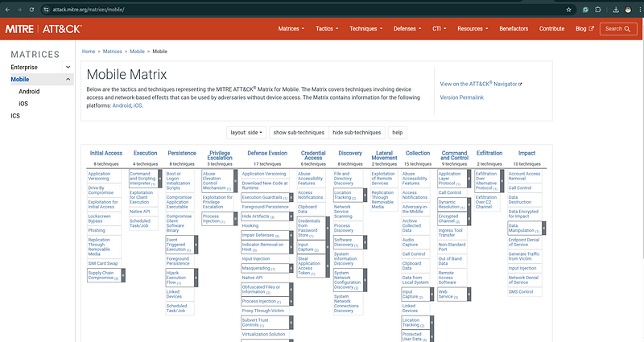Open the Account Access Removal technique
This screenshot has height=342, width=644.
point(524,176)
